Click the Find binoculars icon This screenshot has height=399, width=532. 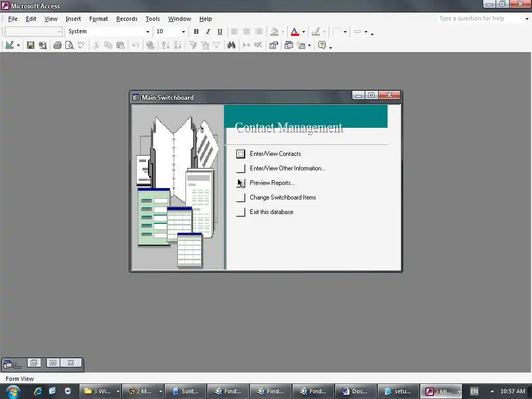[231, 45]
